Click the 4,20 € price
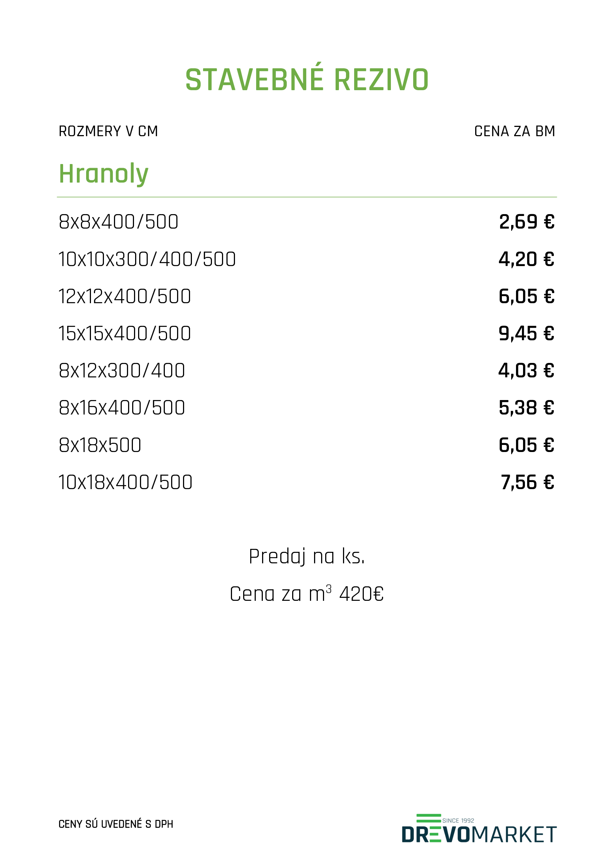This screenshot has height=868, width=614. pos(526,259)
